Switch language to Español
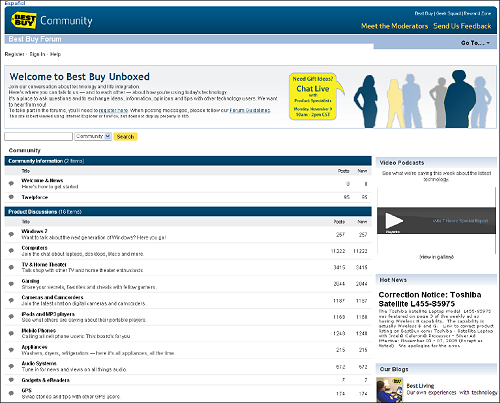Screen dimensions: 500x403 tap(15, 3)
